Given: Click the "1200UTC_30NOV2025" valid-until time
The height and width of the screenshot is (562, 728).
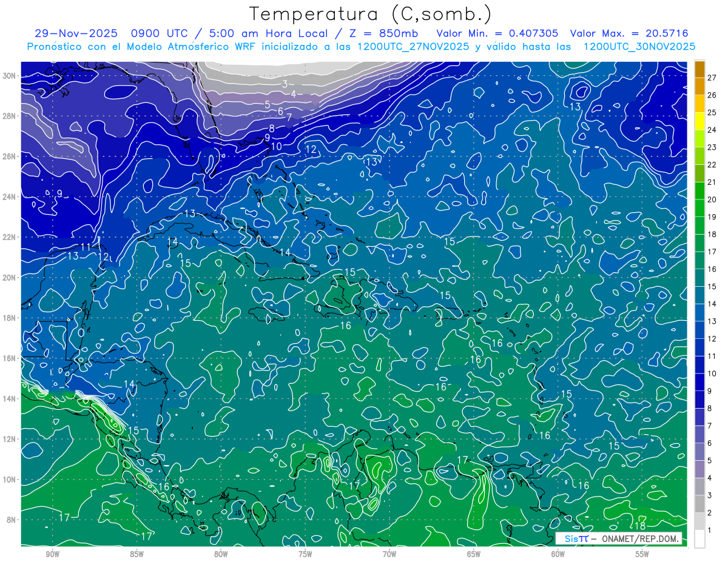Looking at the screenshot, I should tap(639, 47).
